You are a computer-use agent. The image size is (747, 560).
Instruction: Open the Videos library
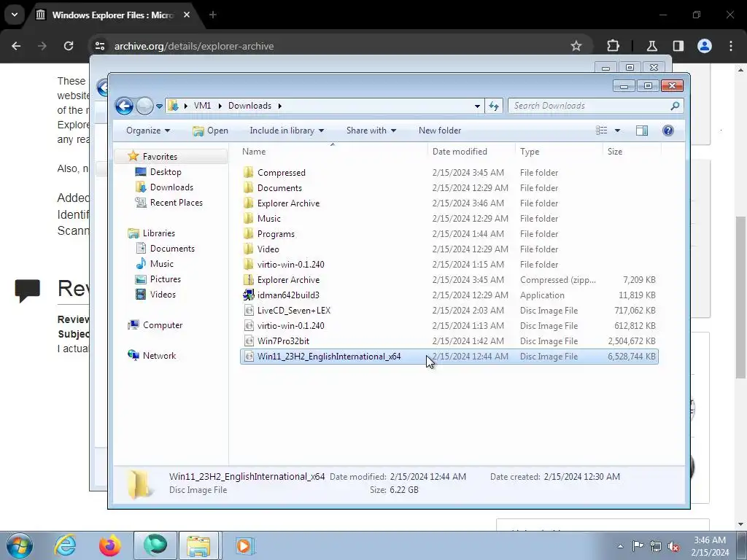pos(163,295)
